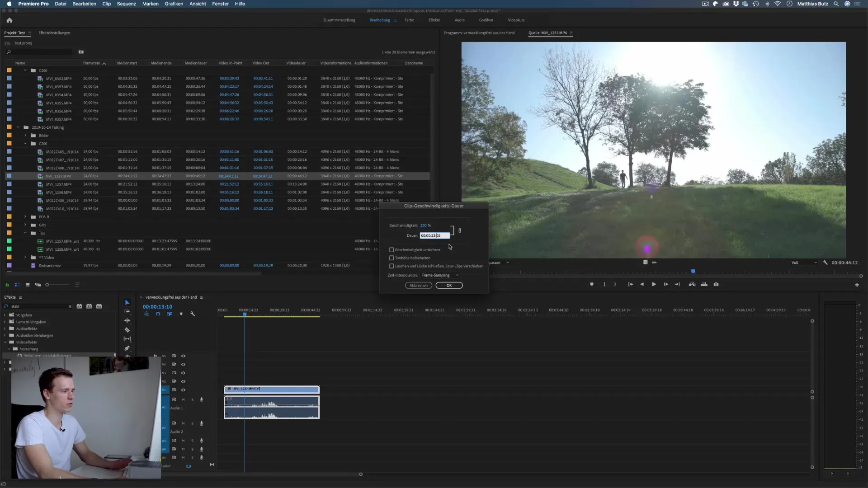Click the Overwrite button in Source monitor
Screen dimensions: 868x488
coord(704,284)
